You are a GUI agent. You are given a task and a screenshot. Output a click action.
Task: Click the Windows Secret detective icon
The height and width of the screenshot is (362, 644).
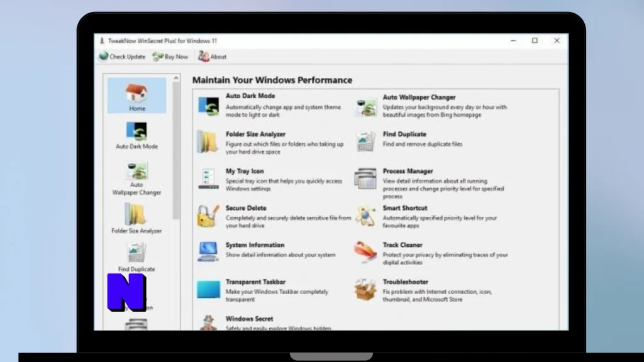(208, 322)
